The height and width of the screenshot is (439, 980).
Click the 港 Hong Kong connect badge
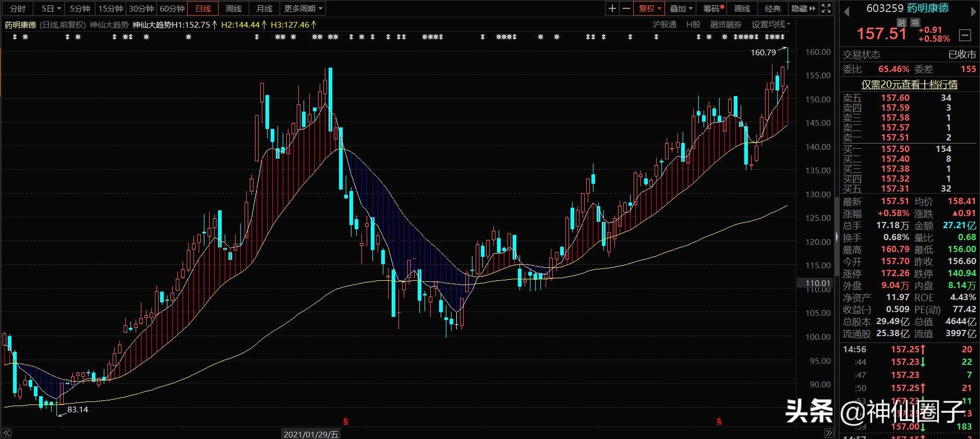tap(915, 22)
